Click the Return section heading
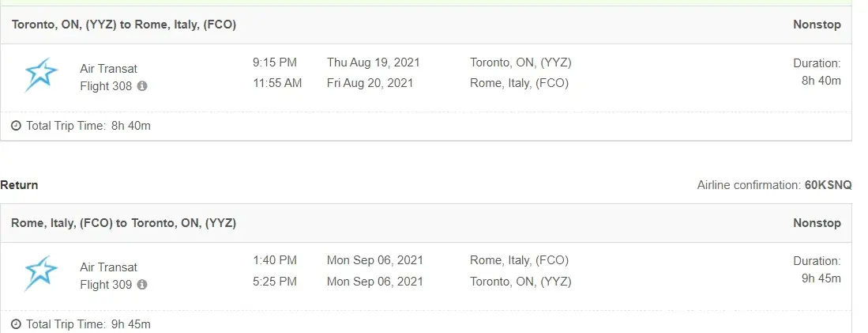Screen dimensions: 868x333 (19, 185)
